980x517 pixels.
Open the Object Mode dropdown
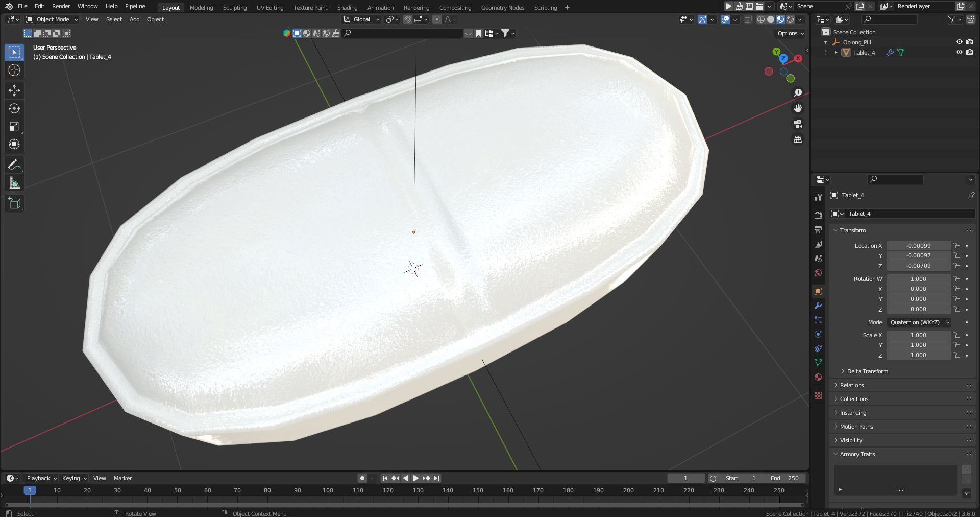click(52, 19)
